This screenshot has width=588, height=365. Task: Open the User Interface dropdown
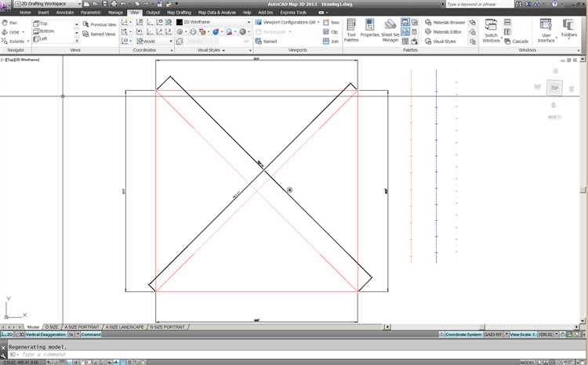tap(546, 31)
